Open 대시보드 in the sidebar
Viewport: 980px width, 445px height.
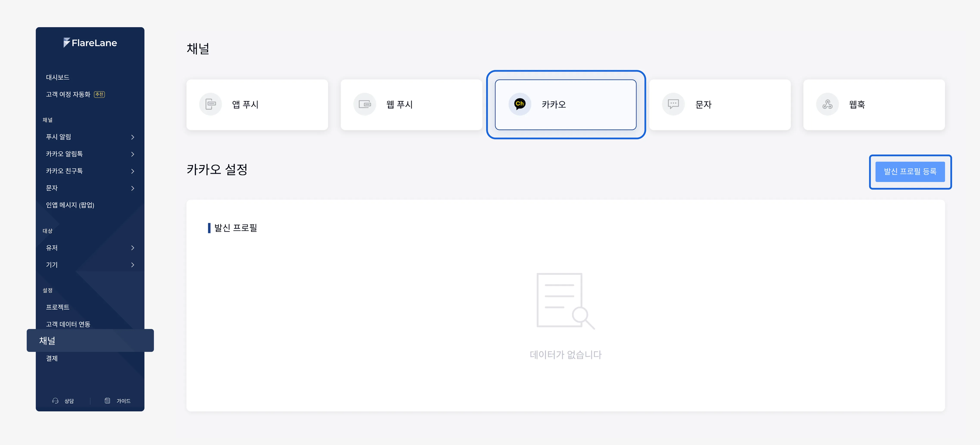click(58, 77)
